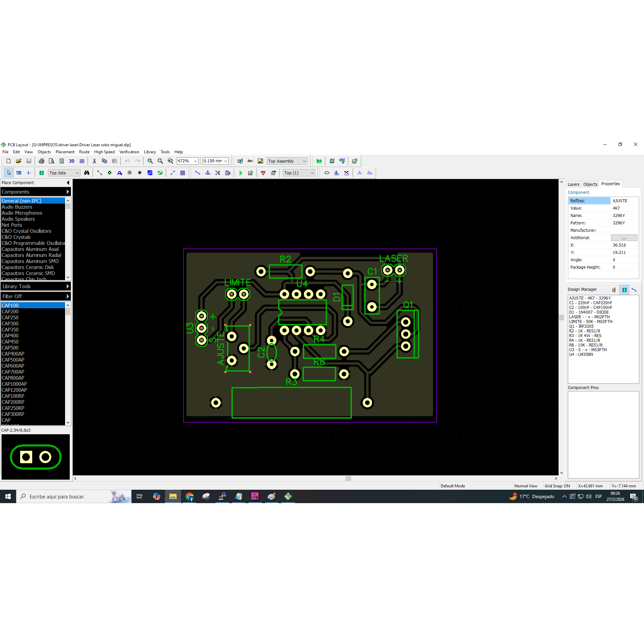The image size is (644, 644).
Task: Open the 3D preview tool
Action: click(71, 161)
